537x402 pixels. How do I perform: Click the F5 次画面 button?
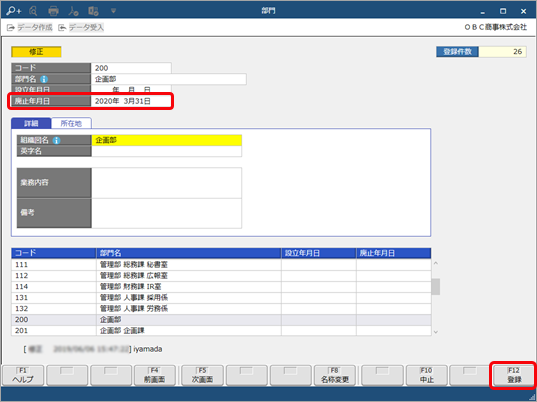[202, 375]
